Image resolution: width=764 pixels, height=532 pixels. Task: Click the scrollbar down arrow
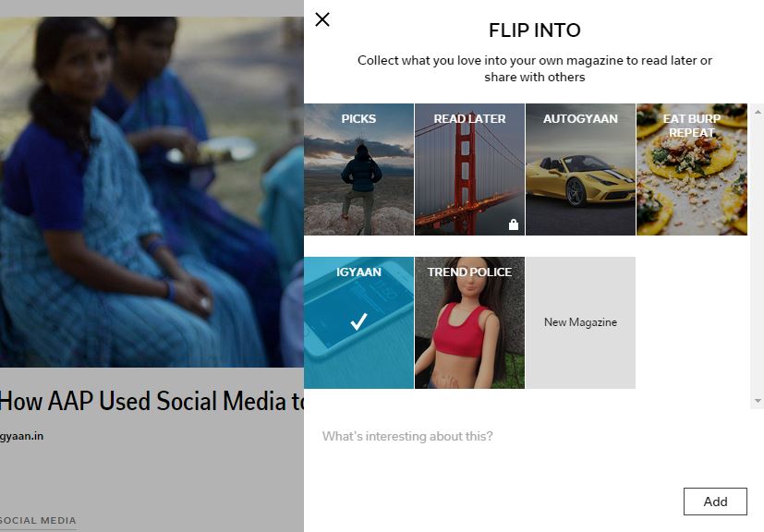[758, 401]
